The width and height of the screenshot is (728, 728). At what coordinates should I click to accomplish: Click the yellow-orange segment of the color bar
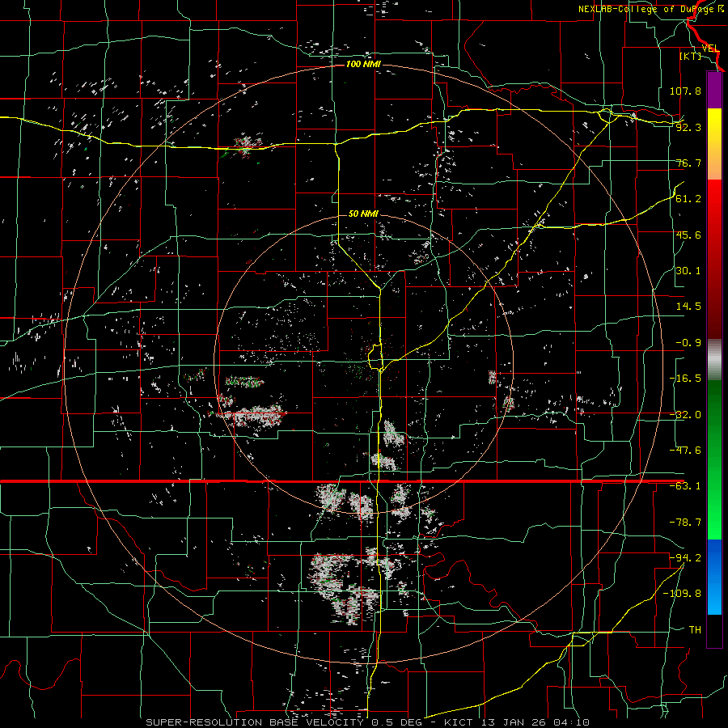(714, 144)
